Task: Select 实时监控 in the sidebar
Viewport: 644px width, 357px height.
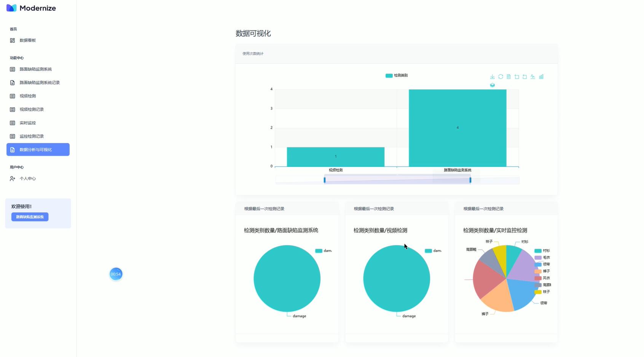Action: coord(28,123)
